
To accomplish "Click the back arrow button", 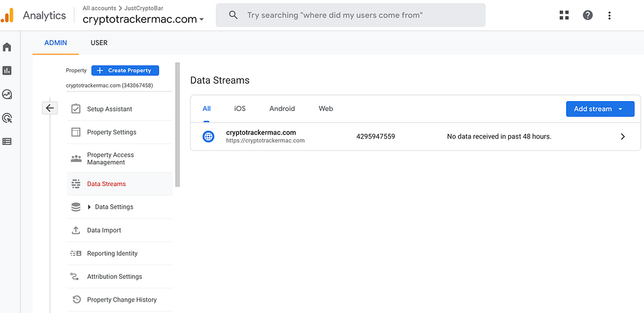I will (50, 108).
